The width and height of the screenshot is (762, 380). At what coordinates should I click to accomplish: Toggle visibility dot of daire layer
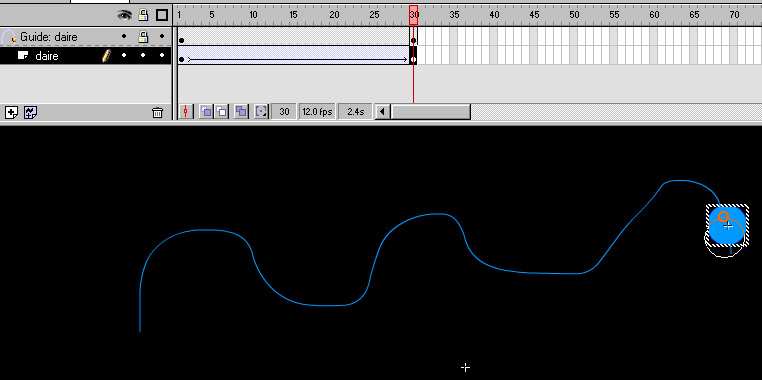124,55
